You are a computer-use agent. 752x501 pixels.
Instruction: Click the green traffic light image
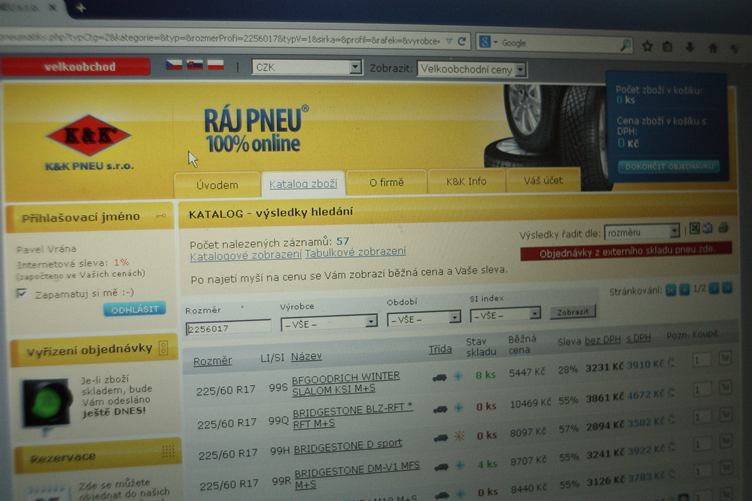pyautogui.click(x=47, y=403)
